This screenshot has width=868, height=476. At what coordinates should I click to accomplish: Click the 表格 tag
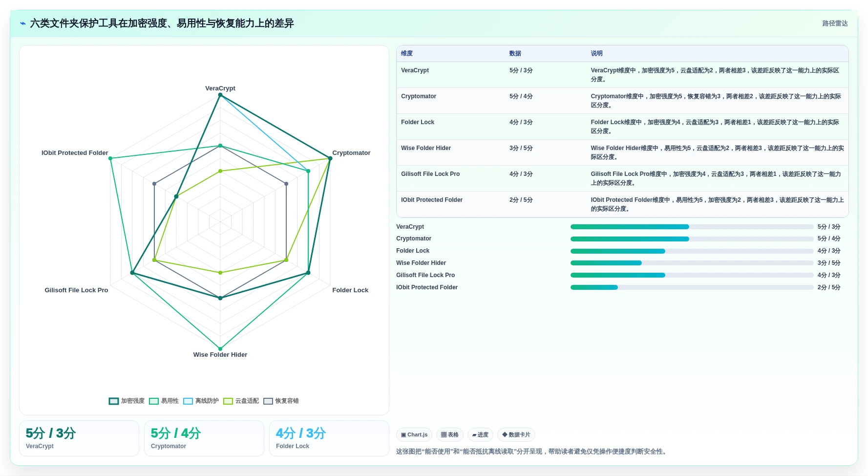449,434
